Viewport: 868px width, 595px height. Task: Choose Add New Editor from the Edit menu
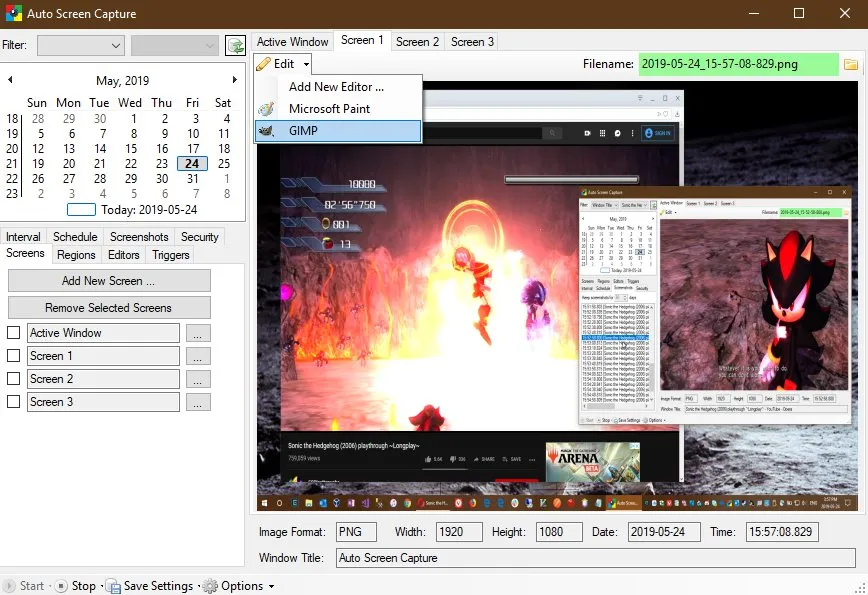click(x=336, y=87)
